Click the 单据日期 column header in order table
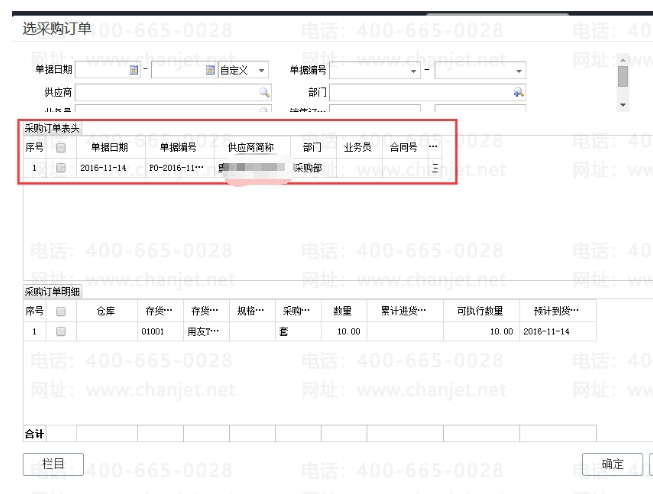Viewport: 653px width, 494px height. click(110, 147)
